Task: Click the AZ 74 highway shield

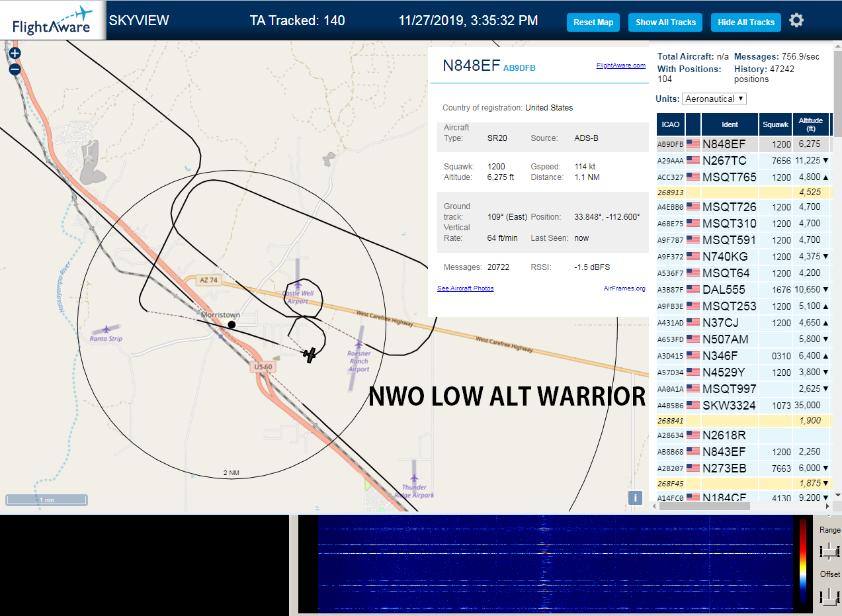Action: coord(208,281)
